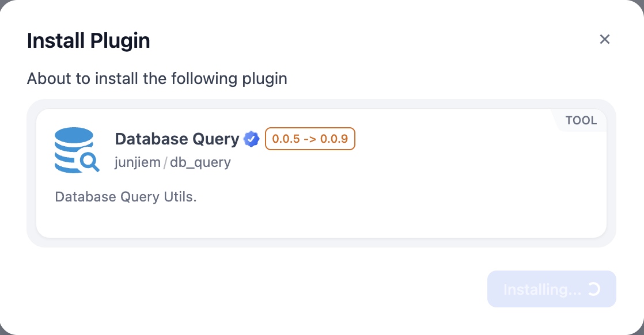The width and height of the screenshot is (644, 335).
Task: Click the db_query plugin identifier
Action: click(200, 162)
